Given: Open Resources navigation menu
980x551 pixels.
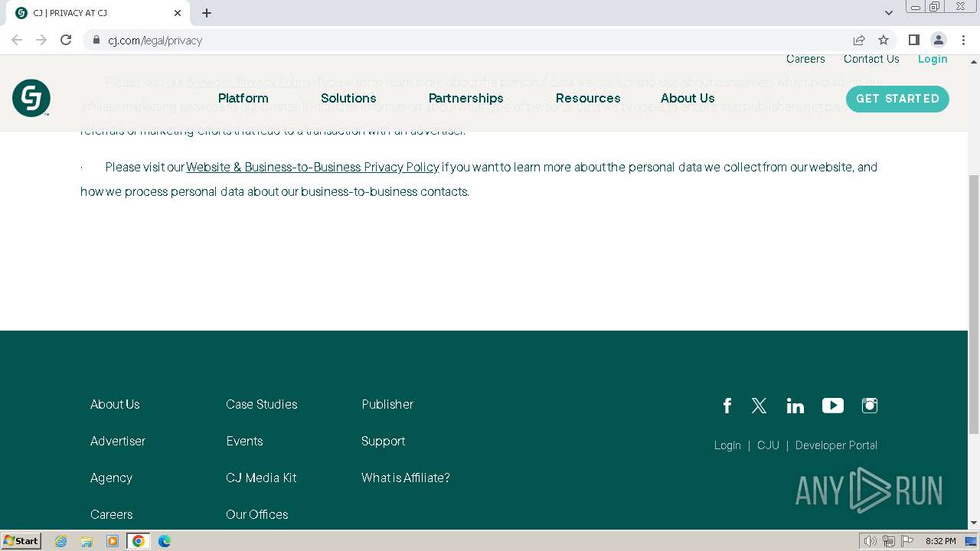Looking at the screenshot, I should (x=588, y=98).
